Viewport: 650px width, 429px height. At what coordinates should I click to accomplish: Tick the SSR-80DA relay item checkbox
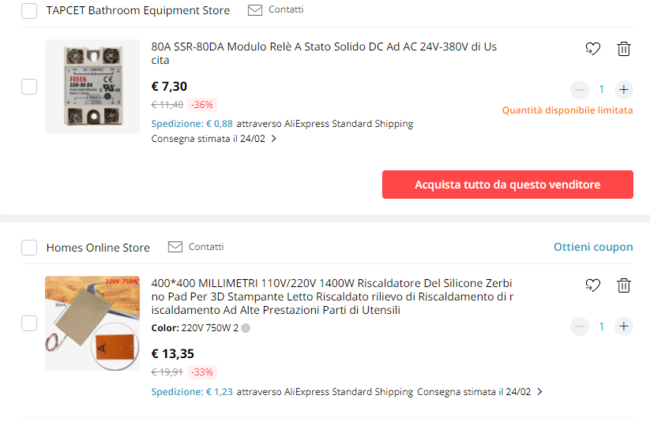point(29,87)
